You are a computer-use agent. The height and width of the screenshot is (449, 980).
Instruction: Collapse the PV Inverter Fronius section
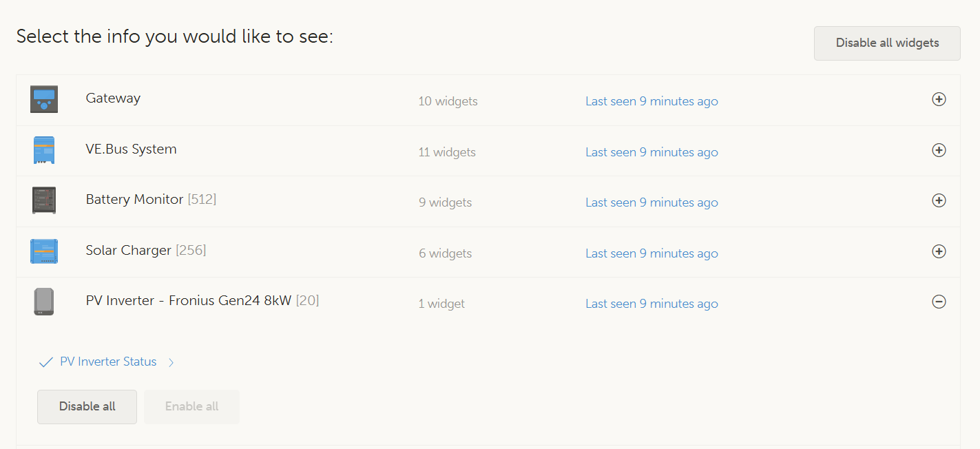click(x=938, y=302)
